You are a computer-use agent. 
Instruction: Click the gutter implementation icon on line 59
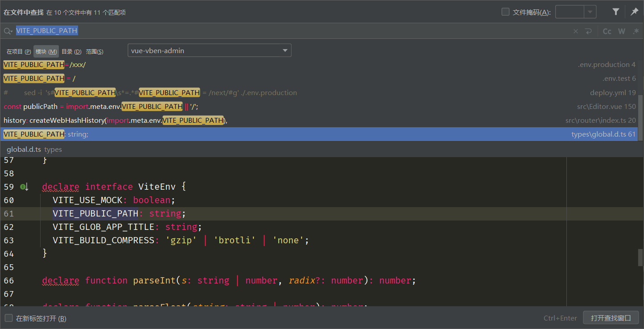(24, 187)
